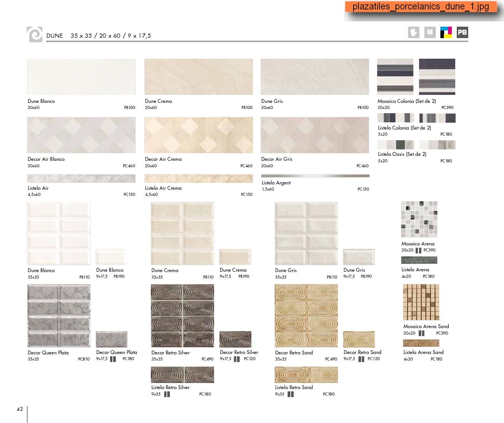Select the Dune Gris 35x35 tile image
The image size is (504, 423).
click(x=306, y=234)
